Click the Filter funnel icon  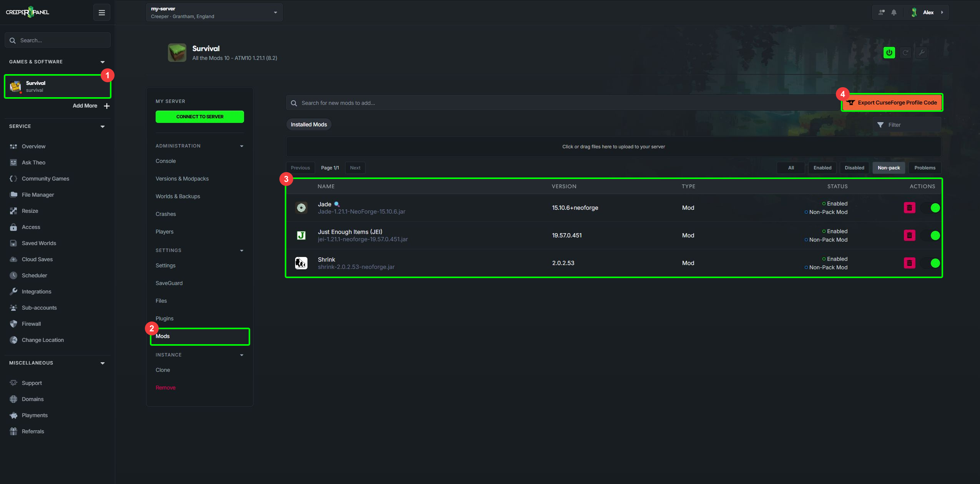[880, 125]
